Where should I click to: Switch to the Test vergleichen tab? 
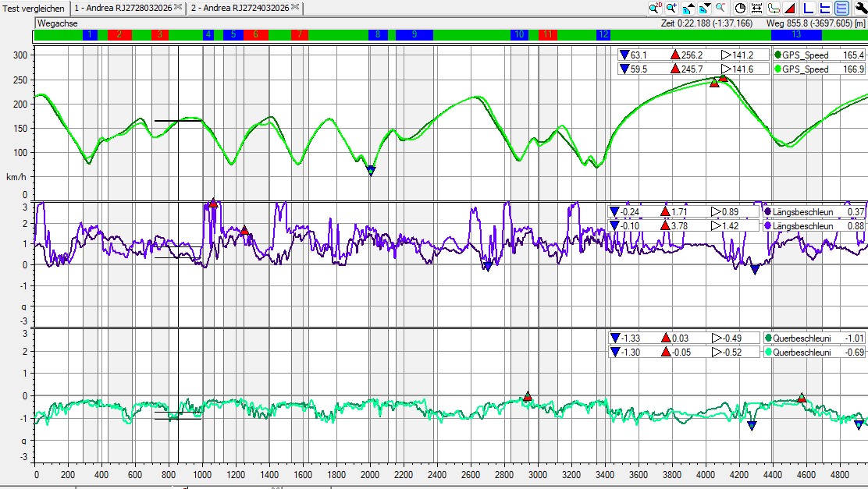tap(34, 8)
